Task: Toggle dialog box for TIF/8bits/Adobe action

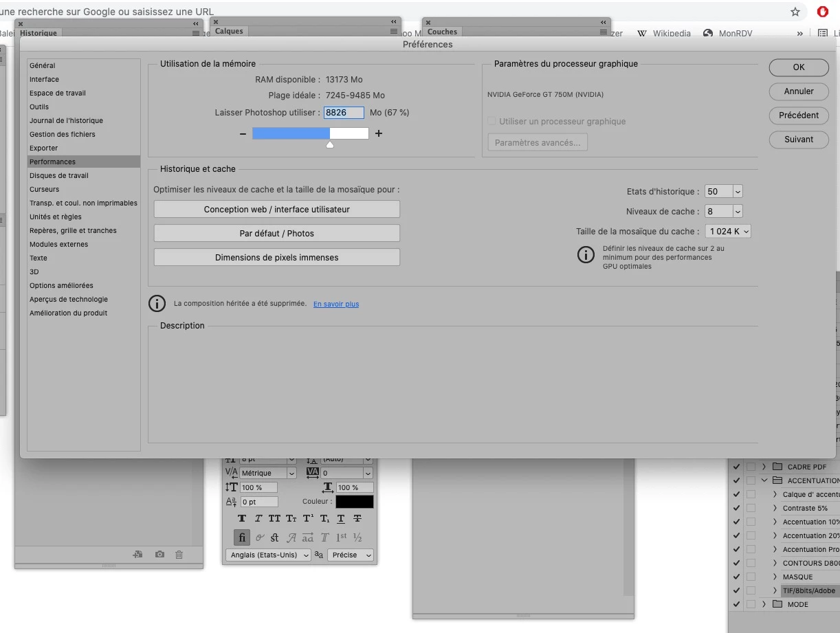Action: coord(751,590)
